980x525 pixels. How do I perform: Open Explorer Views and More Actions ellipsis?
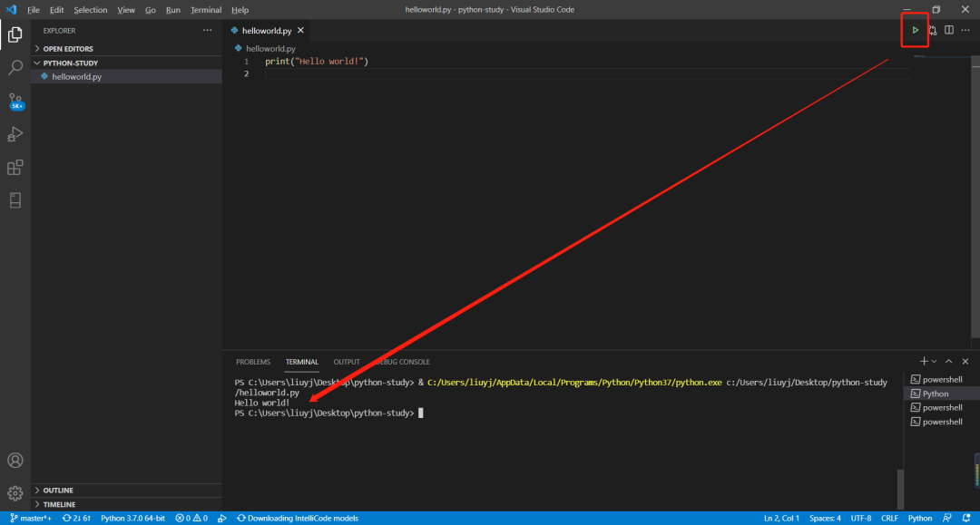click(208, 30)
